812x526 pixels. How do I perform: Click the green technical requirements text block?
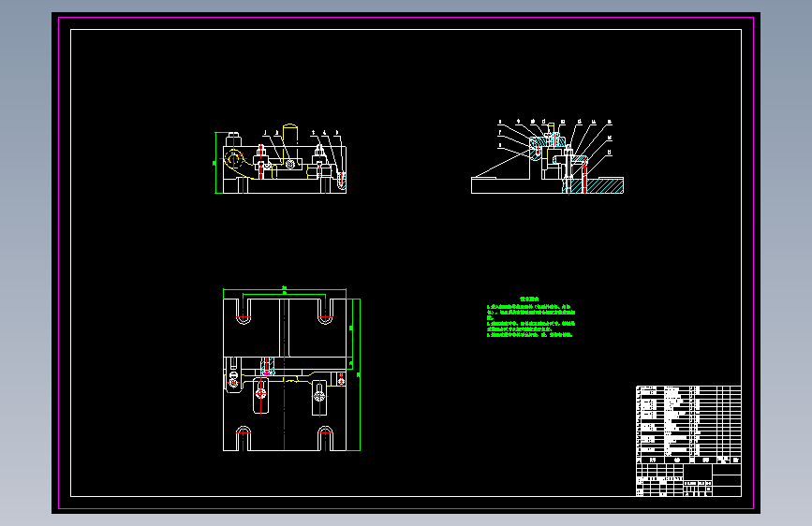(x=531, y=317)
